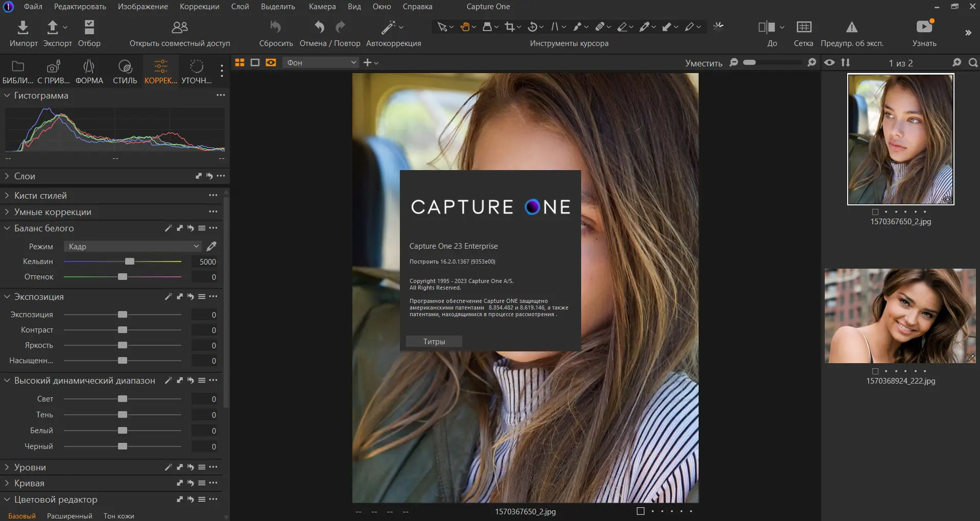980x521 pixels.
Task: Toggle the multi-view grid layout icon
Action: pyautogui.click(x=240, y=62)
